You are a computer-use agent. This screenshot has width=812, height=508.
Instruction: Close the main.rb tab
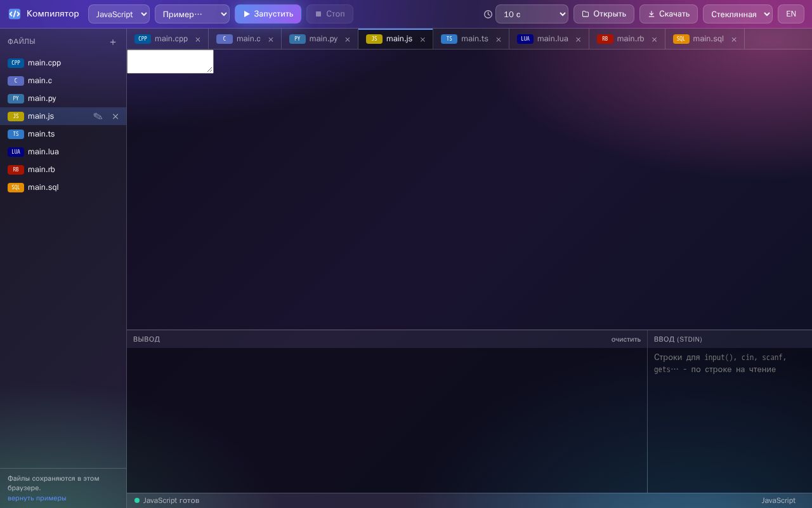tap(655, 39)
